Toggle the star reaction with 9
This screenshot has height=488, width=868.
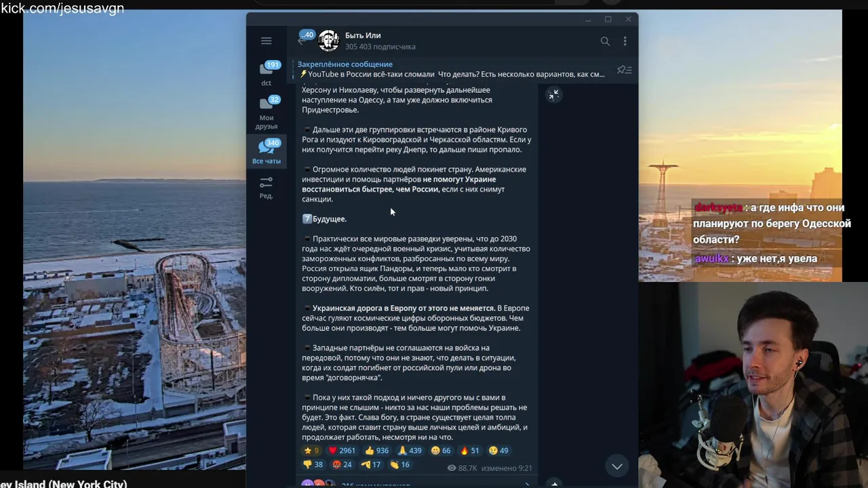tap(311, 450)
